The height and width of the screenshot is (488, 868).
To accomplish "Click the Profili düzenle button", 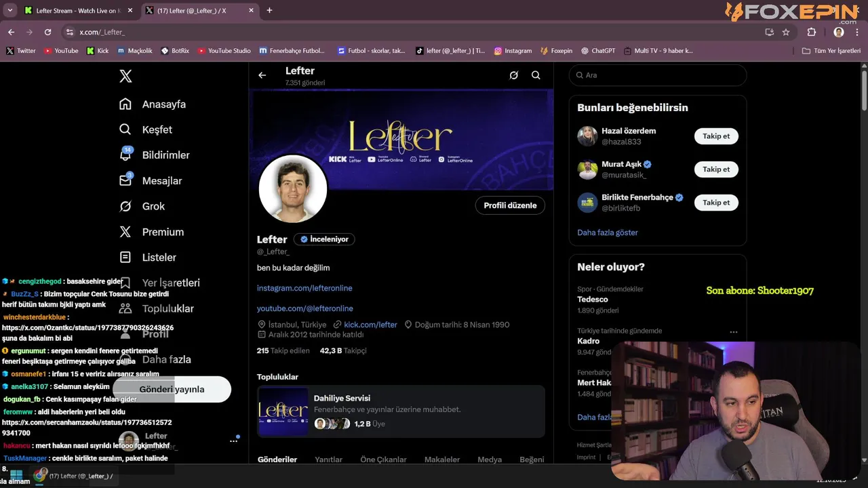I will 510,205.
